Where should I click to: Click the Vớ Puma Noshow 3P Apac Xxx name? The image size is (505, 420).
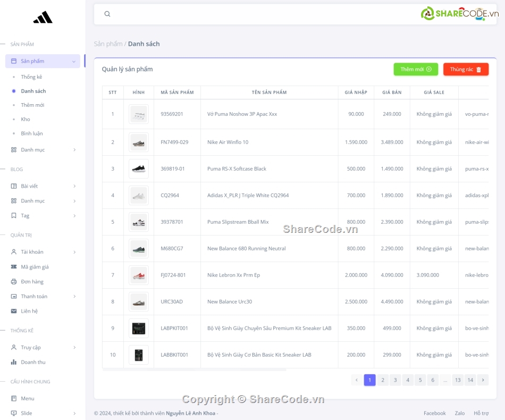click(242, 114)
